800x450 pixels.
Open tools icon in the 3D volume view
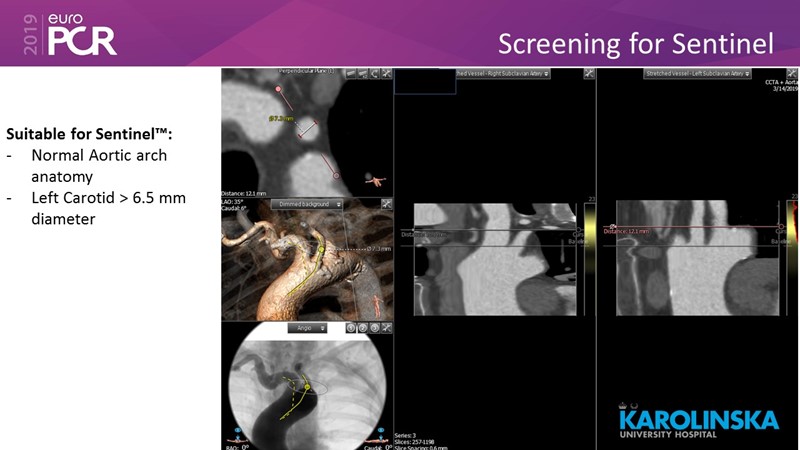point(386,204)
